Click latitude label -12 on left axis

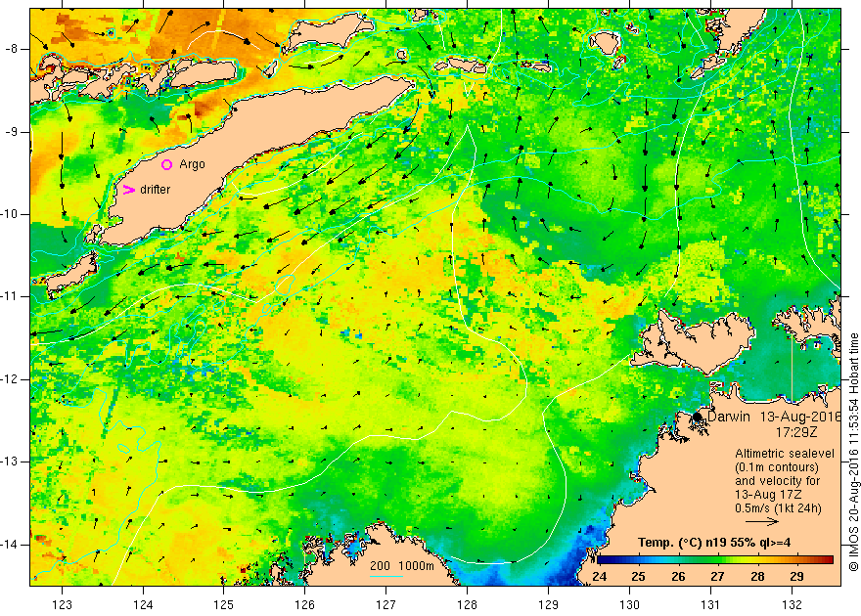pyautogui.click(x=10, y=379)
